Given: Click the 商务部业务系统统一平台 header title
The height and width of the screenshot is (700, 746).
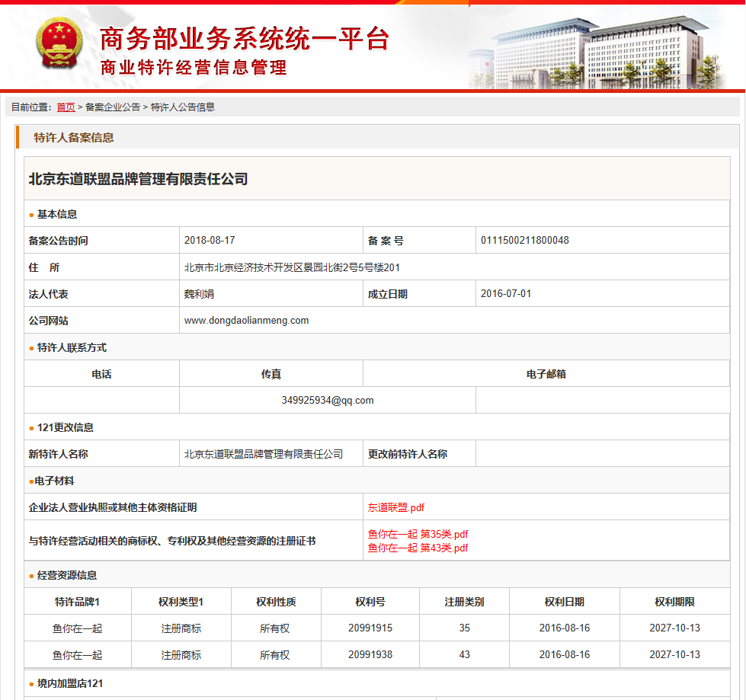Looking at the screenshot, I should coord(245,39).
